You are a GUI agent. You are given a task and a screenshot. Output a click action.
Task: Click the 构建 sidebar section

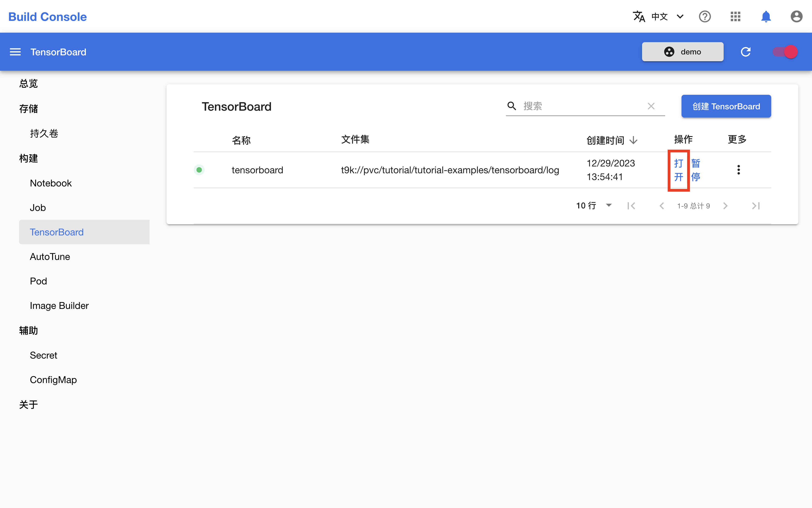(29, 158)
